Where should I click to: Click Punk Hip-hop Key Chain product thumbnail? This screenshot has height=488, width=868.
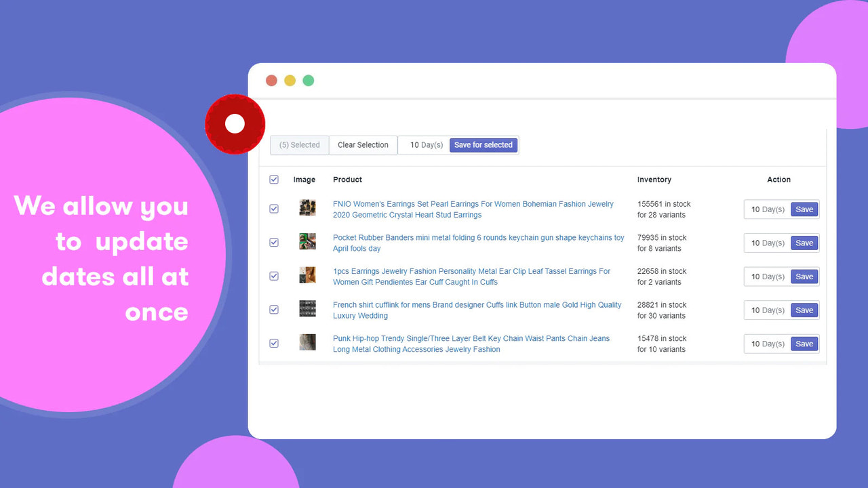point(307,342)
